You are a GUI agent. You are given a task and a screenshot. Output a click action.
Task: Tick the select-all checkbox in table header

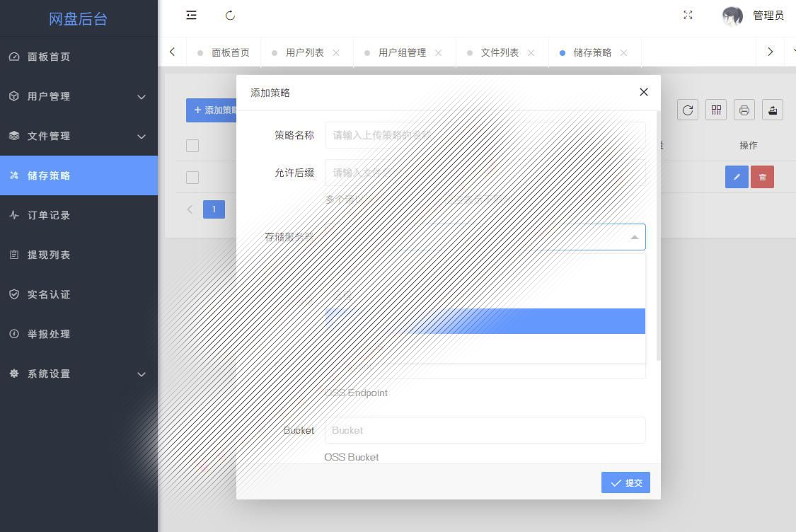coord(192,146)
